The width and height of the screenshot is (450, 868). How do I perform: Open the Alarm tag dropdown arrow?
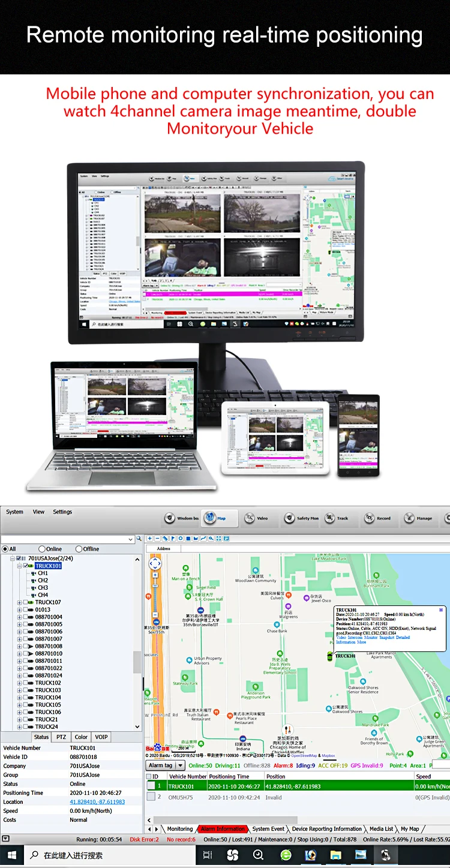point(180,765)
